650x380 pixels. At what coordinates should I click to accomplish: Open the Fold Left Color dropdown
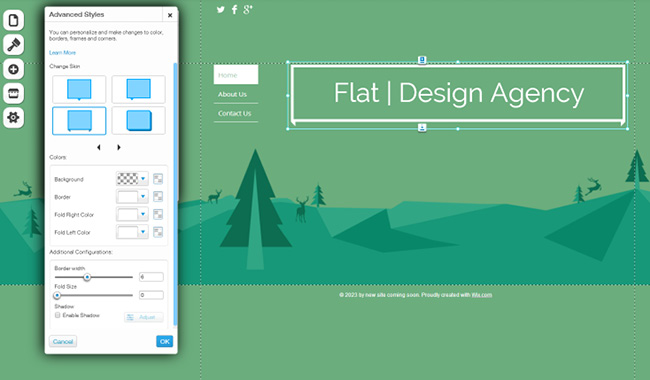pos(132,232)
